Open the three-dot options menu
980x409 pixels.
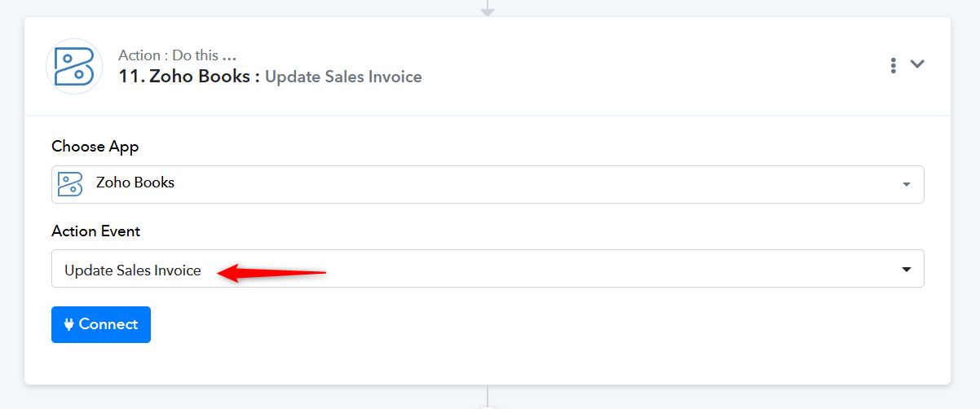tap(894, 65)
